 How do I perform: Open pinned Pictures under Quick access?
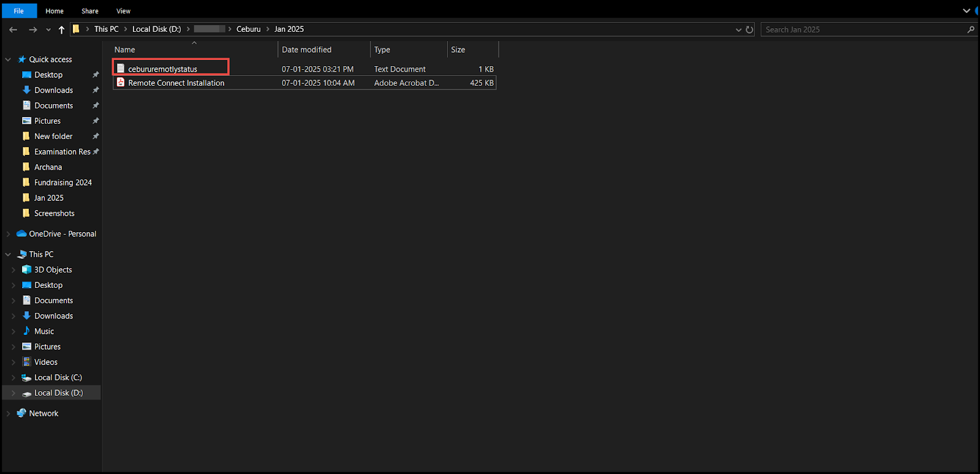(47, 121)
